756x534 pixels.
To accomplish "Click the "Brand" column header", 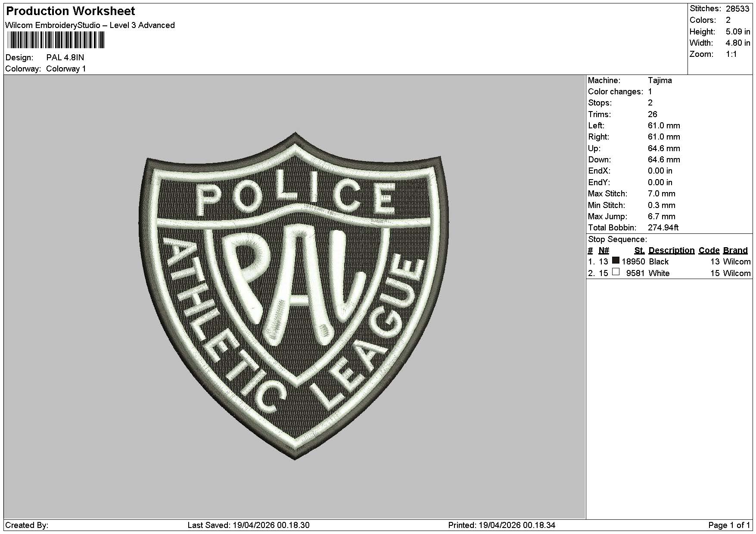I will point(735,251).
